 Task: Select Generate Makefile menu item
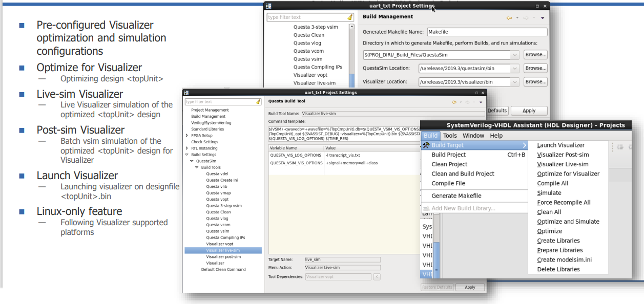click(x=475, y=196)
